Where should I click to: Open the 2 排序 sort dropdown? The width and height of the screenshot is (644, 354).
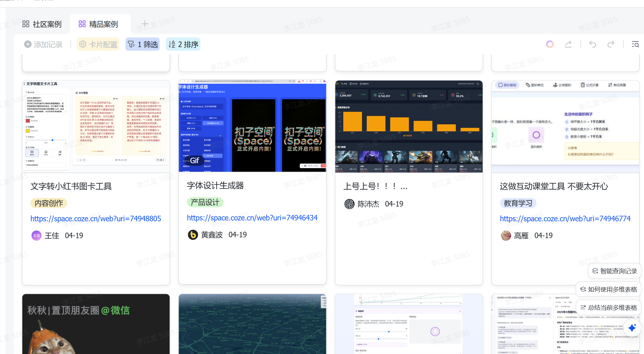[x=183, y=44]
